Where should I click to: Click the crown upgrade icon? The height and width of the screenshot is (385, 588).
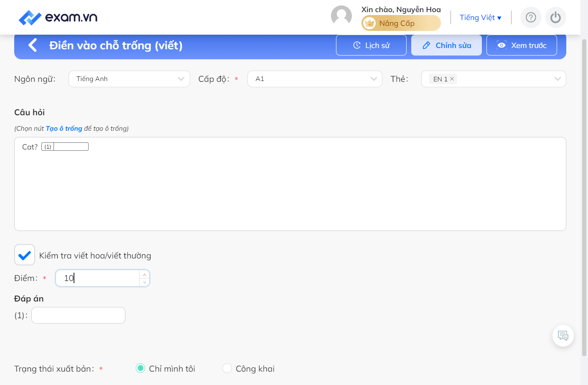point(369,23)
